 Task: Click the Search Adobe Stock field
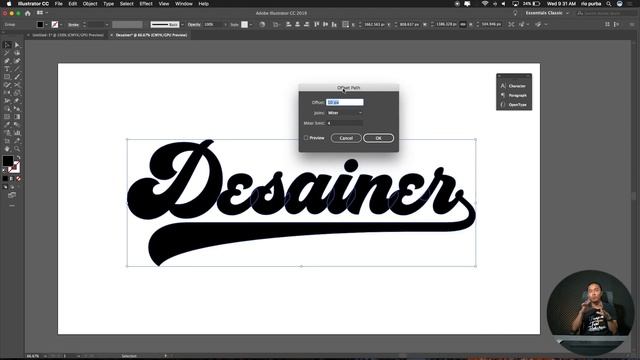pyautogui.click(x=606, y=13)
